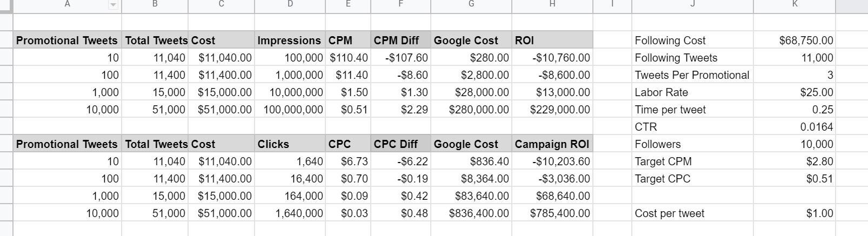Open the column A dropdown arrow
This screenshot has width=868, height=236.
pos(113,5)
